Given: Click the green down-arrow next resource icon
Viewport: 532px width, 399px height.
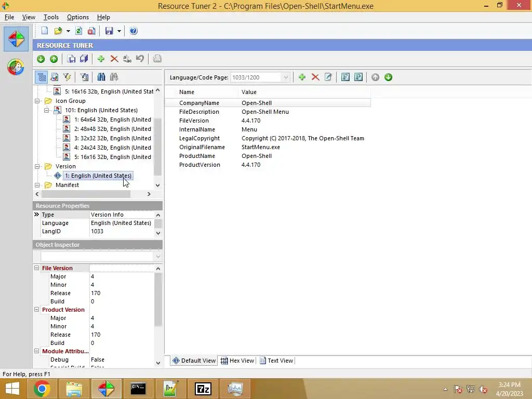Looking at the screenshot, I should [x=41, y=59].
